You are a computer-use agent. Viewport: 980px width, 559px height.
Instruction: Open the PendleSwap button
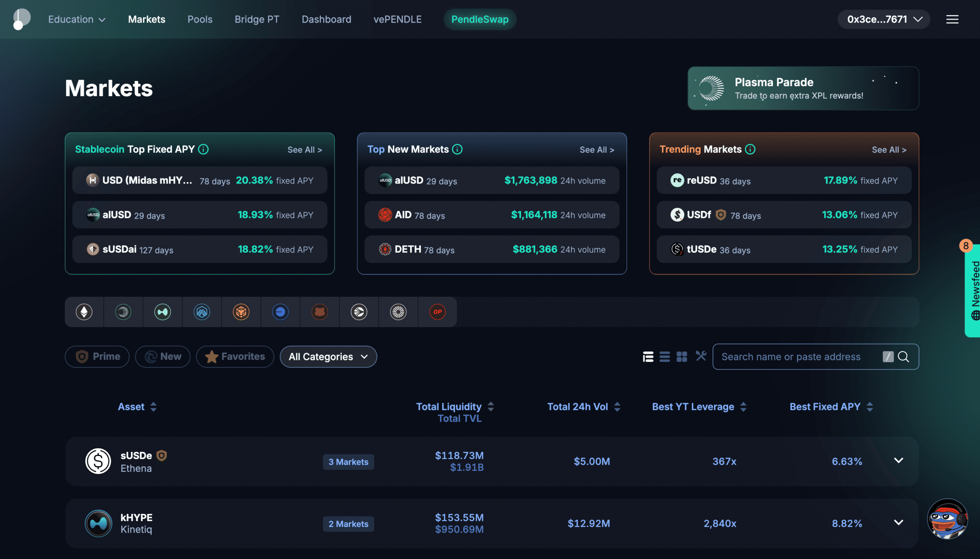pyautogui.click(x=480, y=19)
